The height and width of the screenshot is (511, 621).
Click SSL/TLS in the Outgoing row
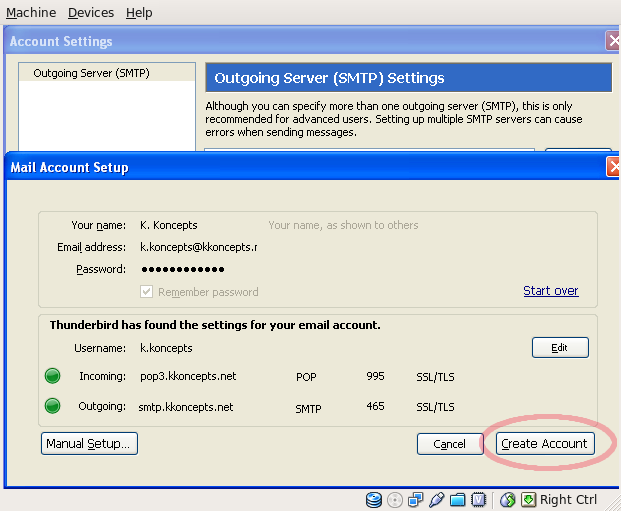[x=435, y=407]
